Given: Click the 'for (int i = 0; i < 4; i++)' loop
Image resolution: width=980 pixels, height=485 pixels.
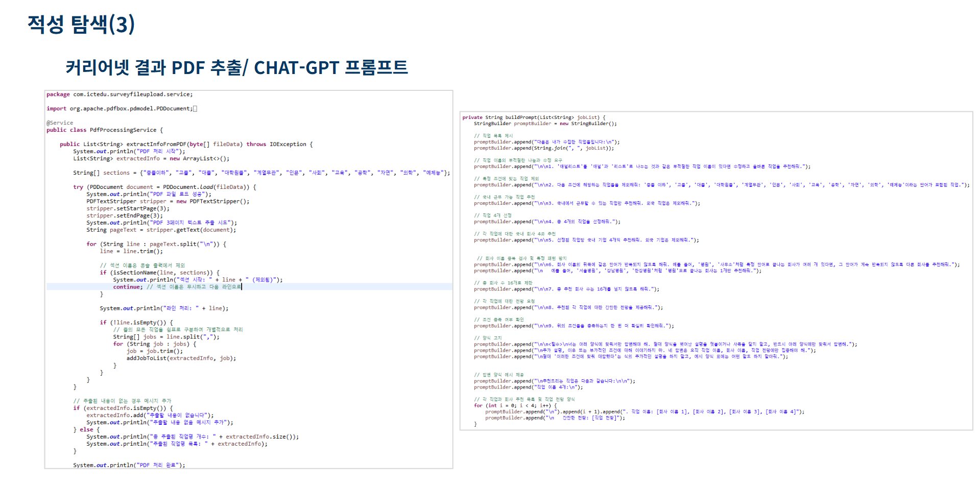Looking at the screenshot, I should click(515, 405).
